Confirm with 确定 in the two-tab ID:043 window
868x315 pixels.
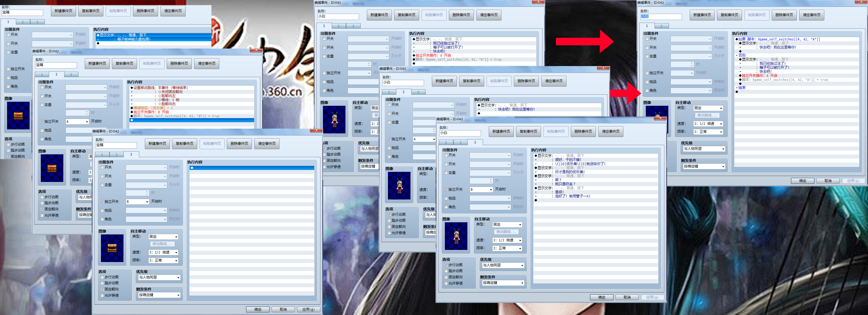point(803,181)
